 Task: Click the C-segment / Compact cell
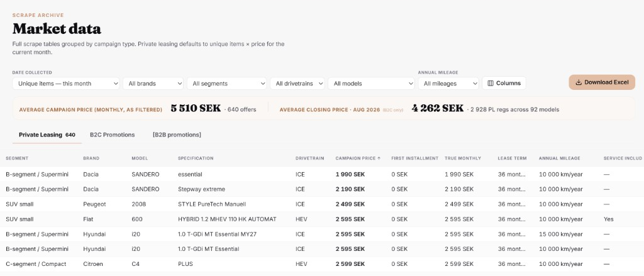click(x=36, y=264)
